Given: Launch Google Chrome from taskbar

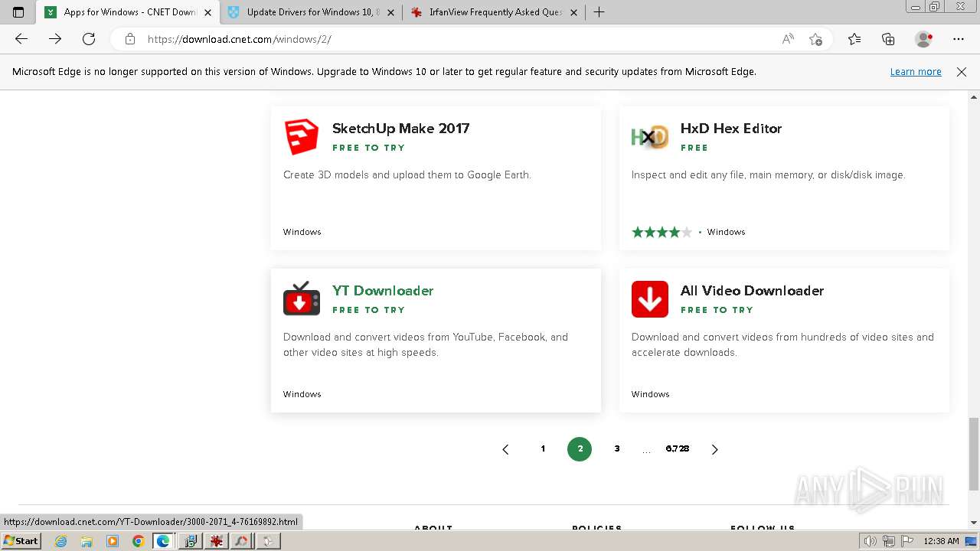Looking at the screenshot, I should tap(138, 541).
